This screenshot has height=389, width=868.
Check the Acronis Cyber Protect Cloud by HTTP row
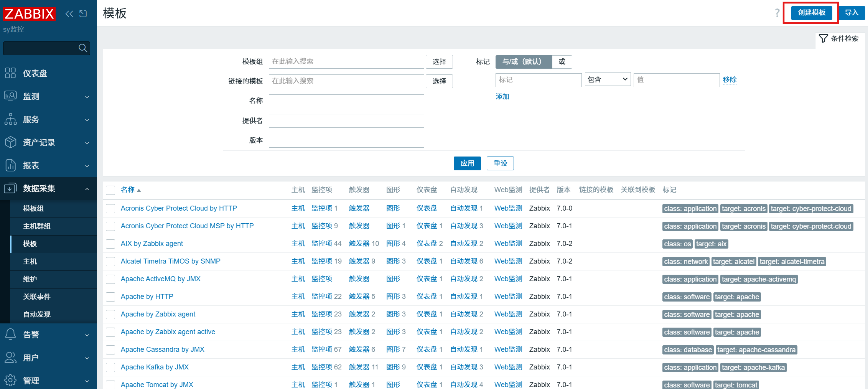(110, 209)
